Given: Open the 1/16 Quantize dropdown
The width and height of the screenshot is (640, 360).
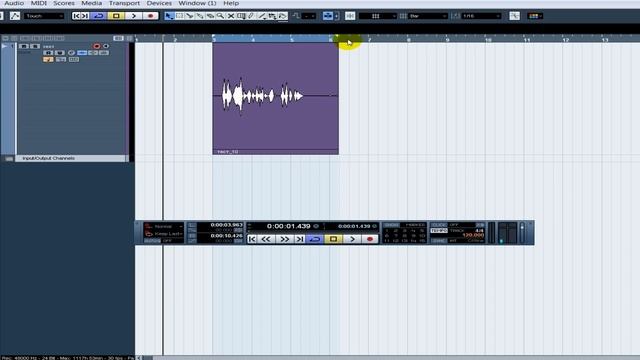Looking at the screenshot, I should coord(482,16).
